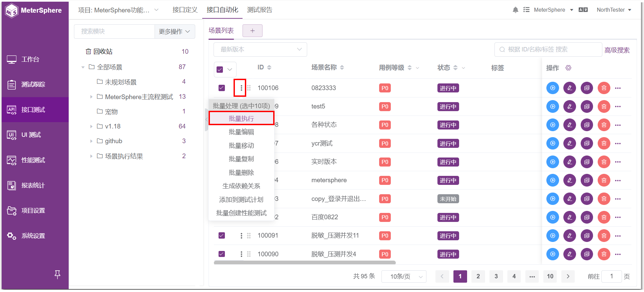Click the 搜索模块 search box
The height and width of the screenshot is (292, 644).
point(114,31)
